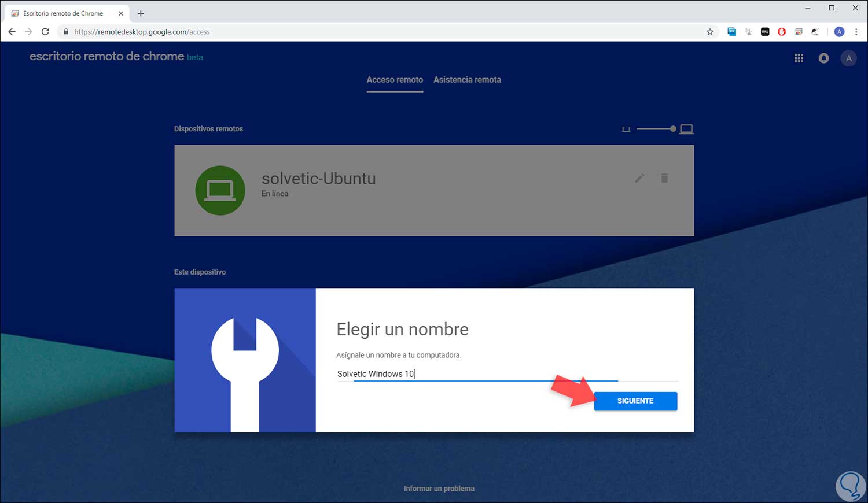Rename solvetic-Ubuntu with the pencil icon
The height and width of the screenshot is (503, 868).
tap(639, 178)
